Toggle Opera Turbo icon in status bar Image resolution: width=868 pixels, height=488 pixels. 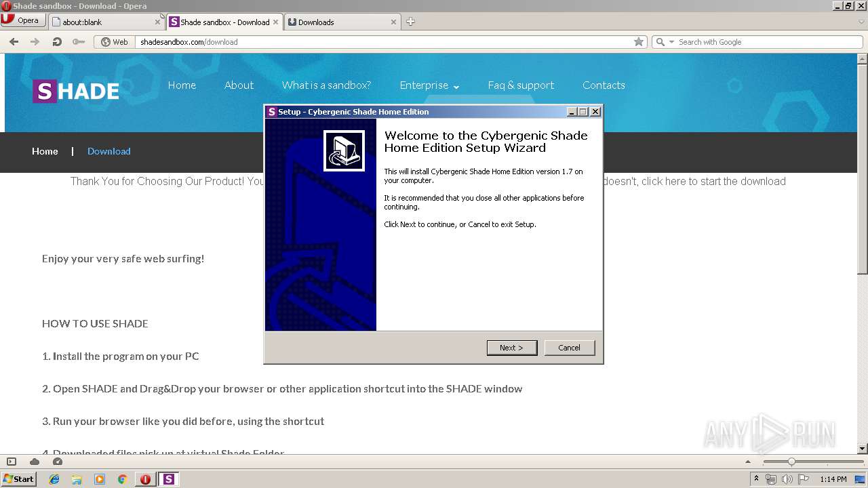[58, 462]
